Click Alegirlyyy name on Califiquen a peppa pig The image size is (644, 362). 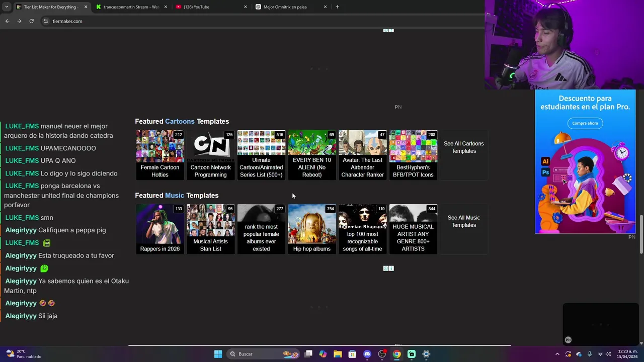(21, 230)
